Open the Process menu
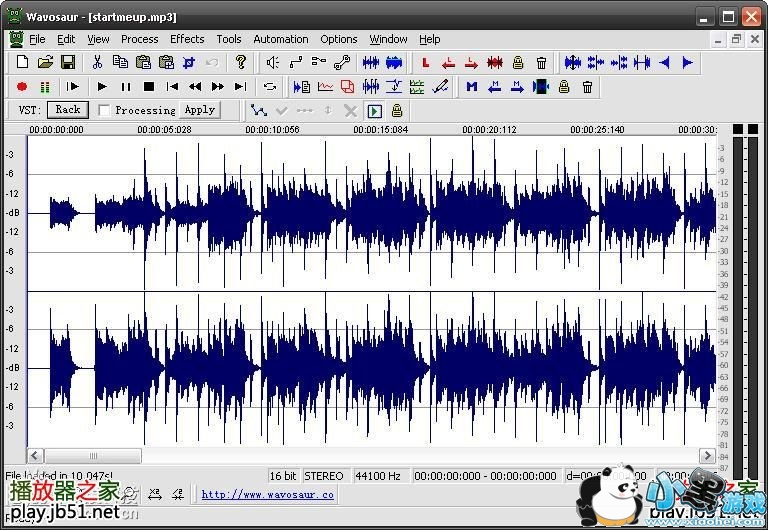 tap(139, 39)
